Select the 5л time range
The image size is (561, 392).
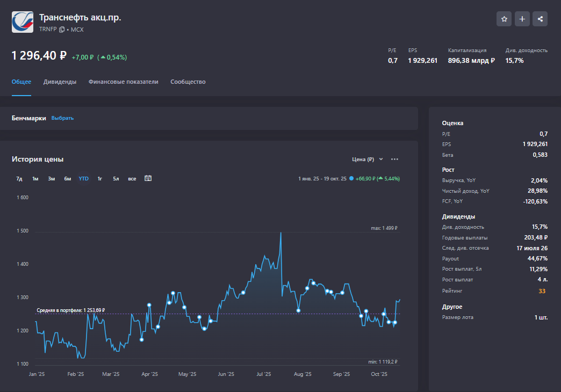tap(116, 179)
